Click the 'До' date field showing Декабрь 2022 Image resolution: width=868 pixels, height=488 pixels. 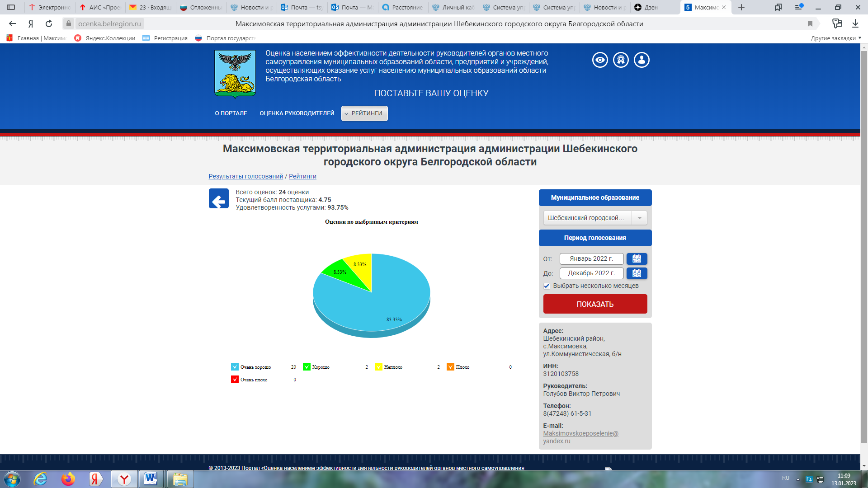[591, 273]
